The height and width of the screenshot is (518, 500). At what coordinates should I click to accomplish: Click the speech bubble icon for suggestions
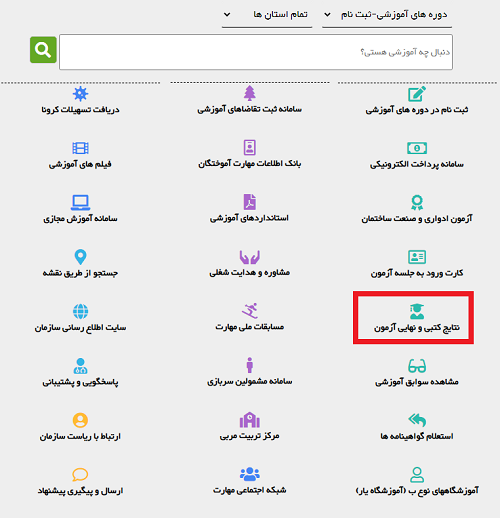[80, 475]
